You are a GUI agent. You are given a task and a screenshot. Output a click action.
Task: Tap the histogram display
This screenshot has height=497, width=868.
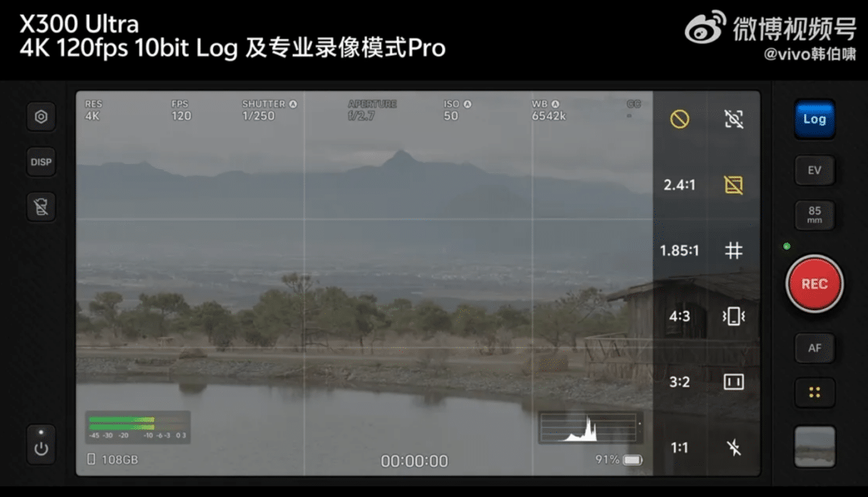click(x=591, y=428)
